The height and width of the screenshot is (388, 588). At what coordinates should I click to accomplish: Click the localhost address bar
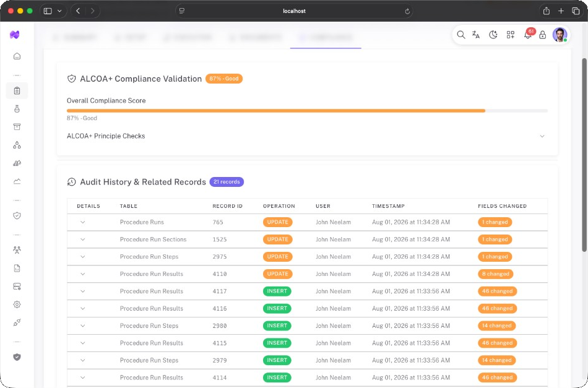[294, 11]
